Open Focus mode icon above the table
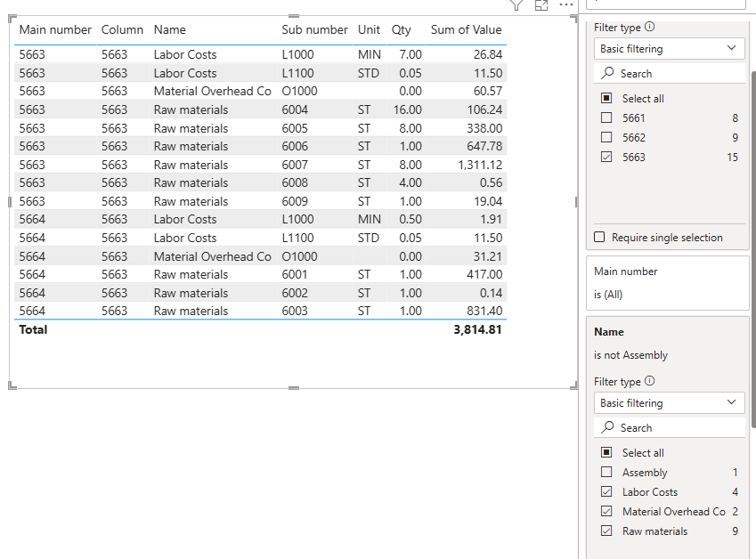The height and width of the screenshot is (559, 756). pyautogui.click(x=541, y=4)
